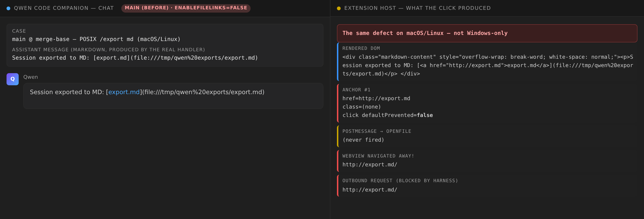Click the 'POSTMESSAGE → OPENFILE' label
644x219 pixels.
point(377,131)
